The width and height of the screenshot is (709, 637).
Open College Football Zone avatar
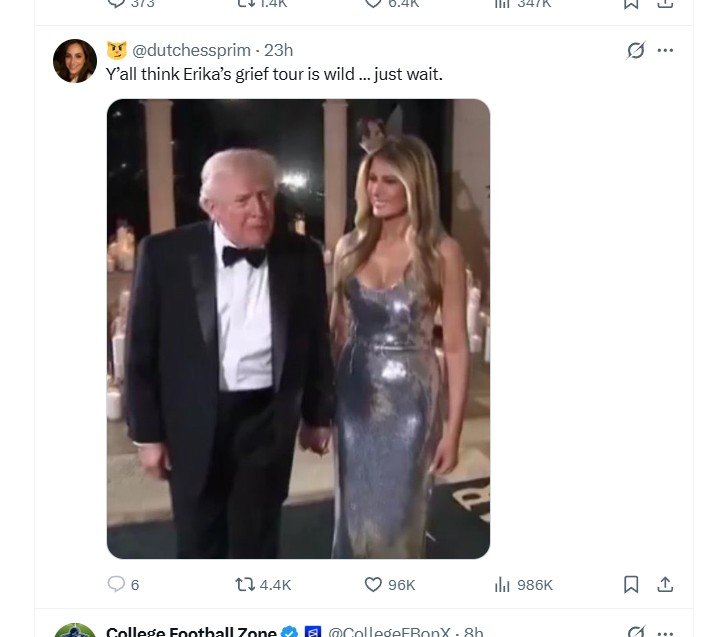coord(75,632)
